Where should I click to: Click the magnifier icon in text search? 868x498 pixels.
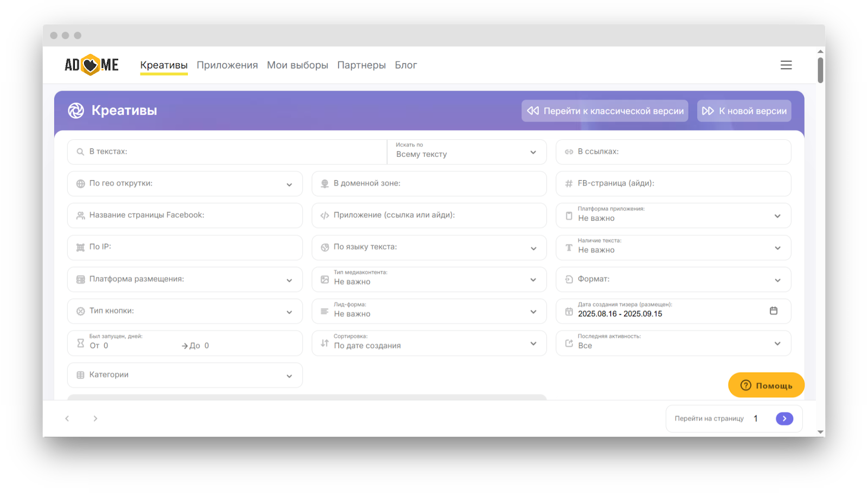(80, 152)
